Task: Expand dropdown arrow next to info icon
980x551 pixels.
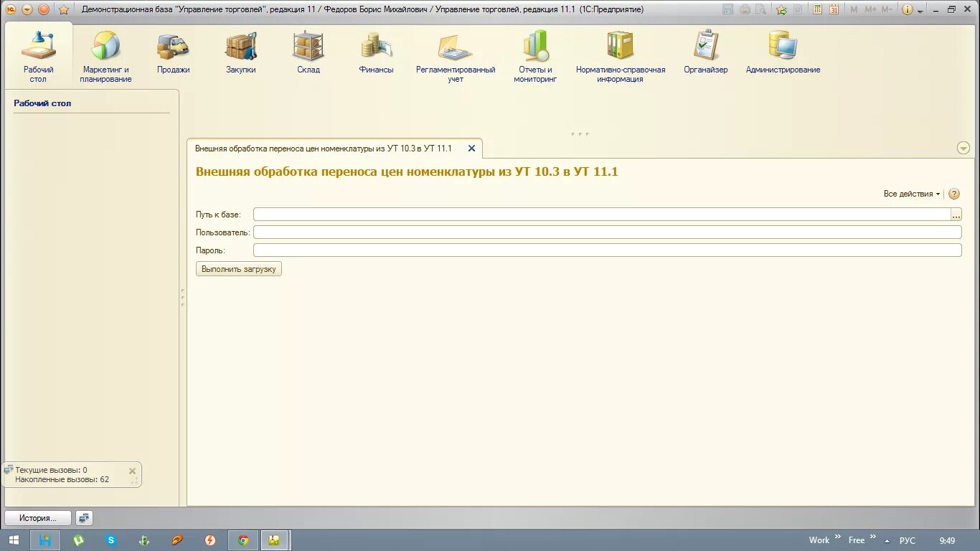Action: [x=920, y=10]
